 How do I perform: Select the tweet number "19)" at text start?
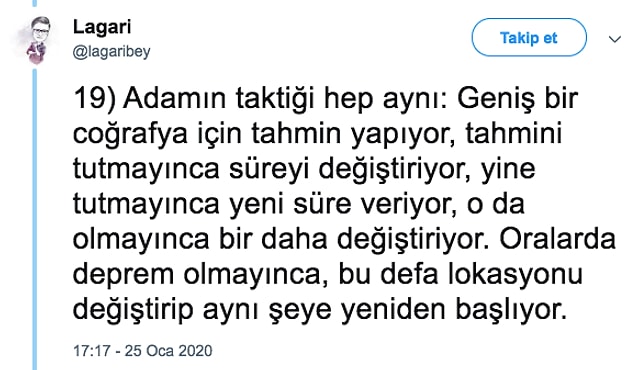click(95, 98)
